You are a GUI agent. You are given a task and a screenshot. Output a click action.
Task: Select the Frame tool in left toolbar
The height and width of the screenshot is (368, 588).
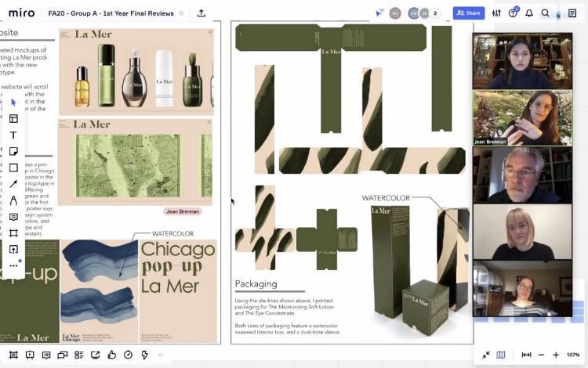13,233
